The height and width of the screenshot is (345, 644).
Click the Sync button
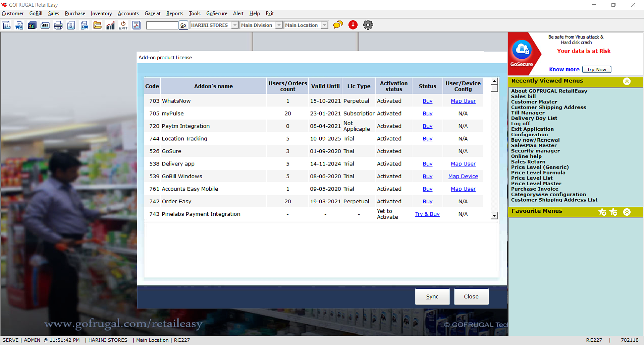pos(432,296)
